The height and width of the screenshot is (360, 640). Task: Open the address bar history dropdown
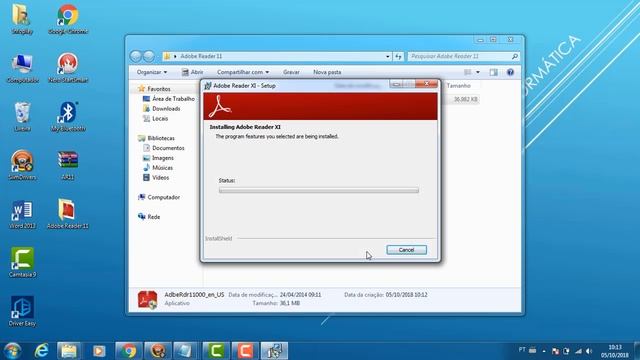[x=388, y=56]
